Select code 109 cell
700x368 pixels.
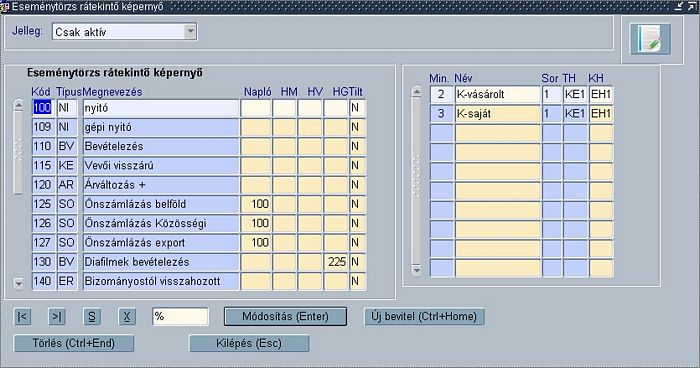point(43,127)
